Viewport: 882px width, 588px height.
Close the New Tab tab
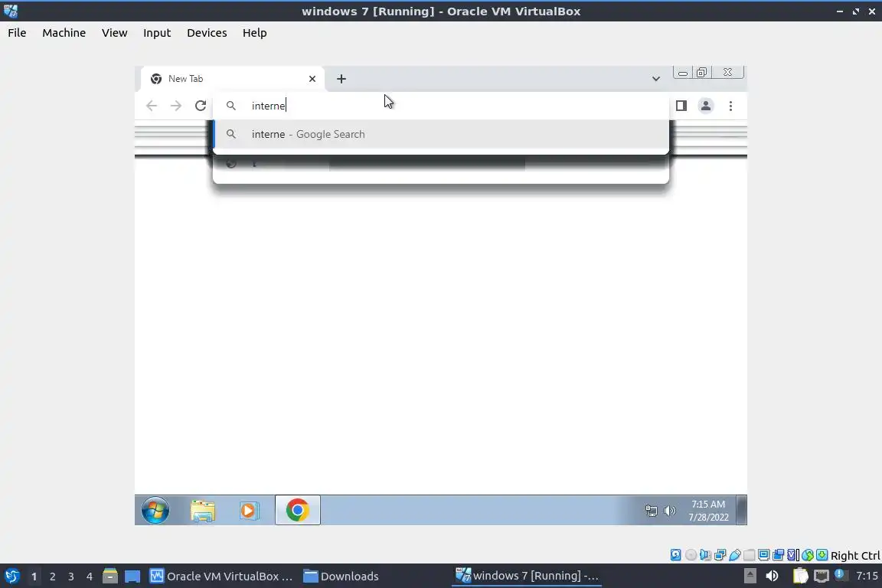[312, 79]
